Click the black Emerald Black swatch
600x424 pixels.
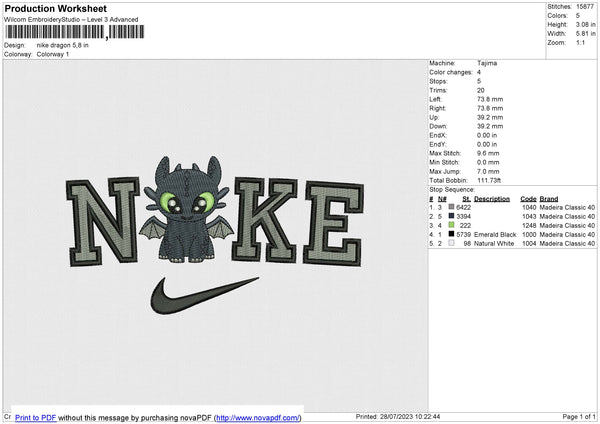[x=452, y=234]
